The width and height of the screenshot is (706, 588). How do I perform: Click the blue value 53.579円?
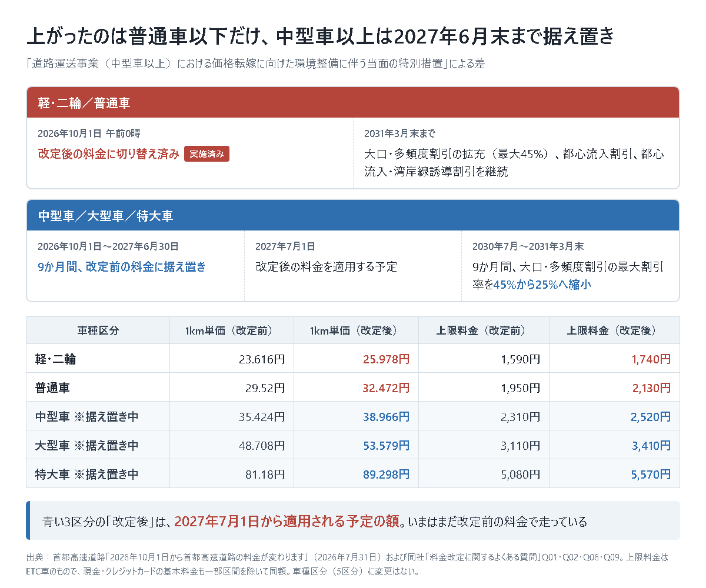click(x=386, y=445)
